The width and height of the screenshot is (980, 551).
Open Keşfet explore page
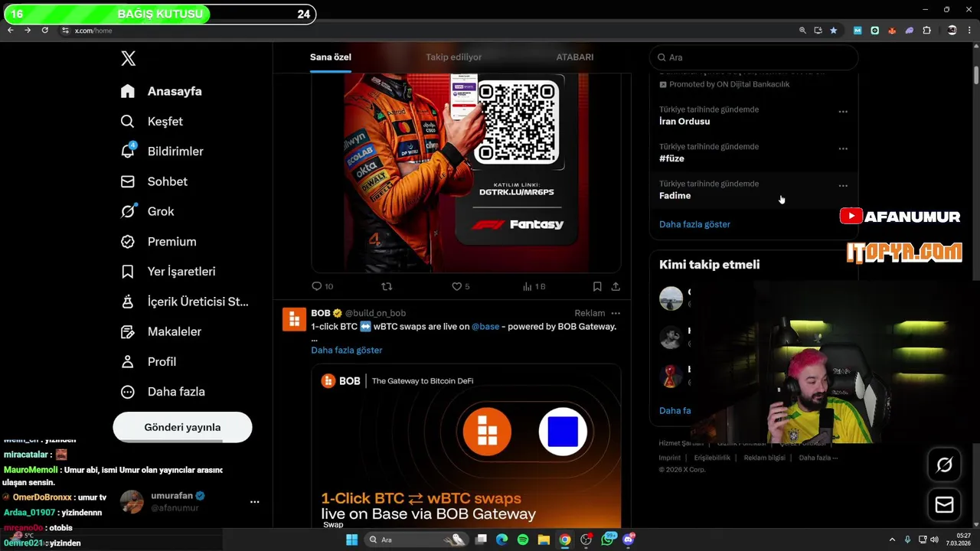152,121
